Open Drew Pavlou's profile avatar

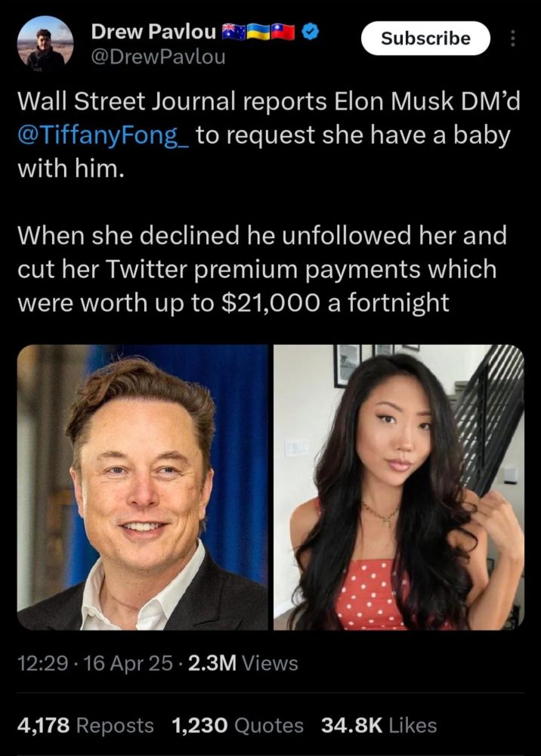coord(45,43)
